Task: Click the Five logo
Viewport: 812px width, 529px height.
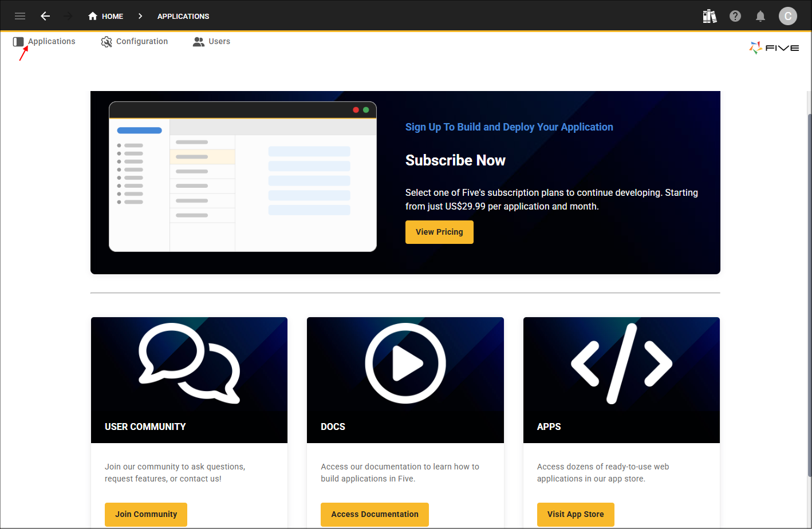Action: click(x=774, y=48)
